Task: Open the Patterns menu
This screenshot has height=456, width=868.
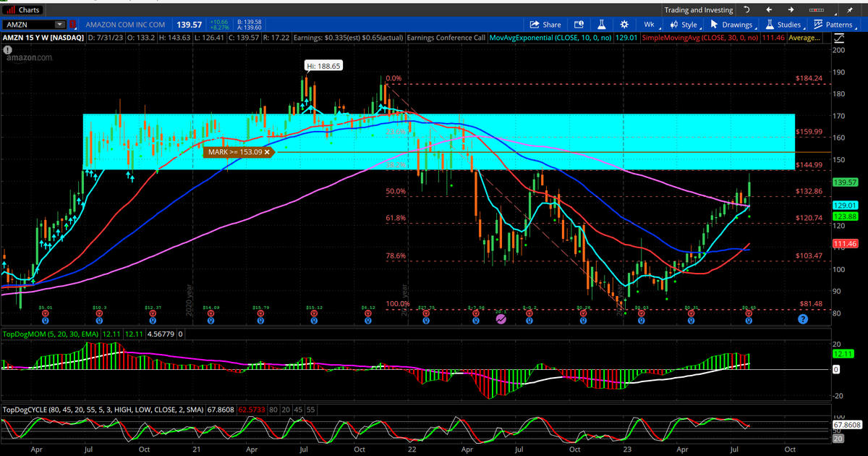Action: 835,25
